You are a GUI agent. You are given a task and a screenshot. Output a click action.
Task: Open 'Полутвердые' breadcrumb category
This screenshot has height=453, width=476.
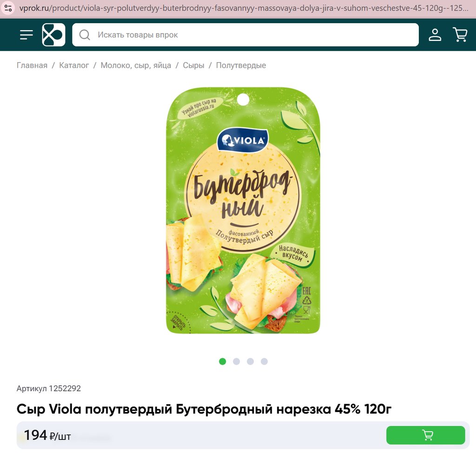[x=241, y=65]
